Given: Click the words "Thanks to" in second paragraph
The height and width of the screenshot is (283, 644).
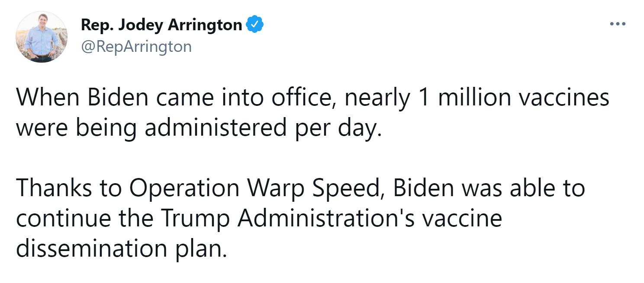Looking at the screenshot, I should click(x=70, y=188).
